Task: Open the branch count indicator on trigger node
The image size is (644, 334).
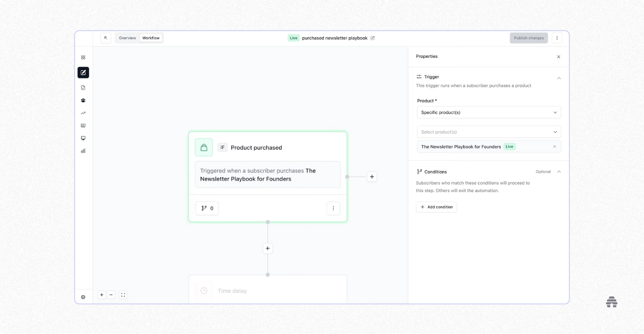Action: 207,208
